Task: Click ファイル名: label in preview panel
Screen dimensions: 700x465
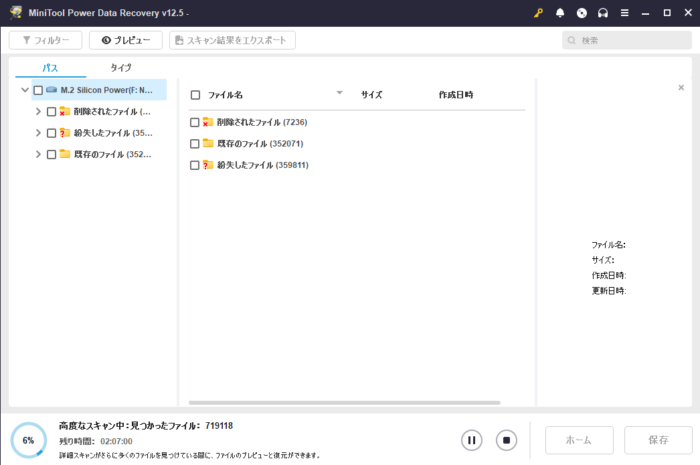Action: pyautogui.click(x=608, y=245)
